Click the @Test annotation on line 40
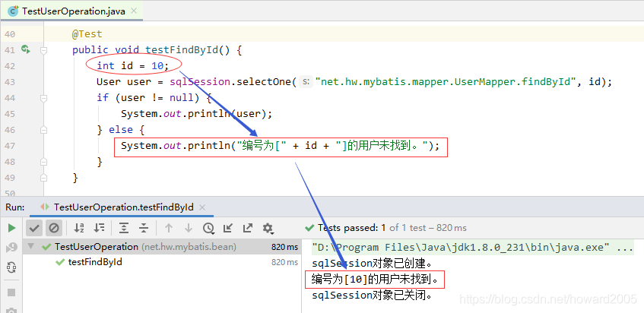Viewport: 644px width, 313px height. point(87,33)
